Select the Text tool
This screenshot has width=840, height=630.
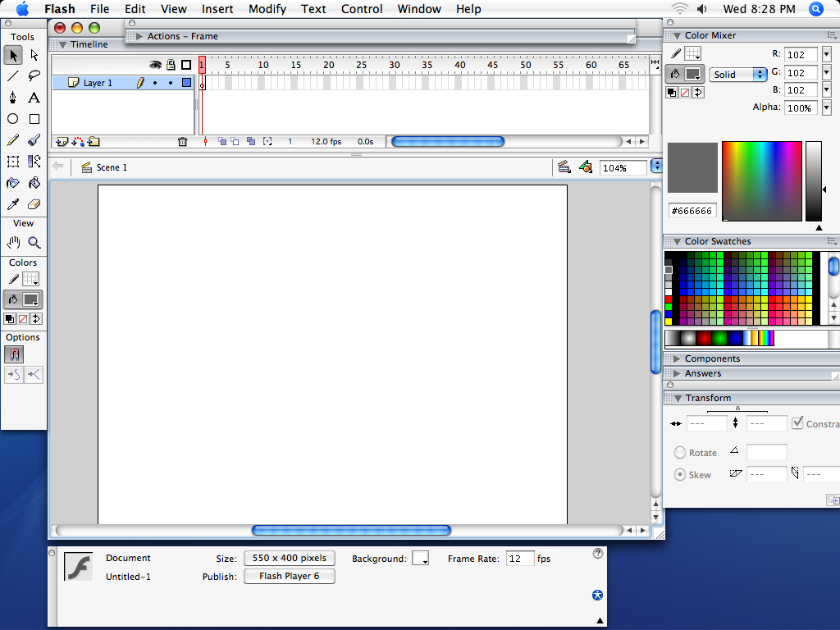tap(34, 98)
